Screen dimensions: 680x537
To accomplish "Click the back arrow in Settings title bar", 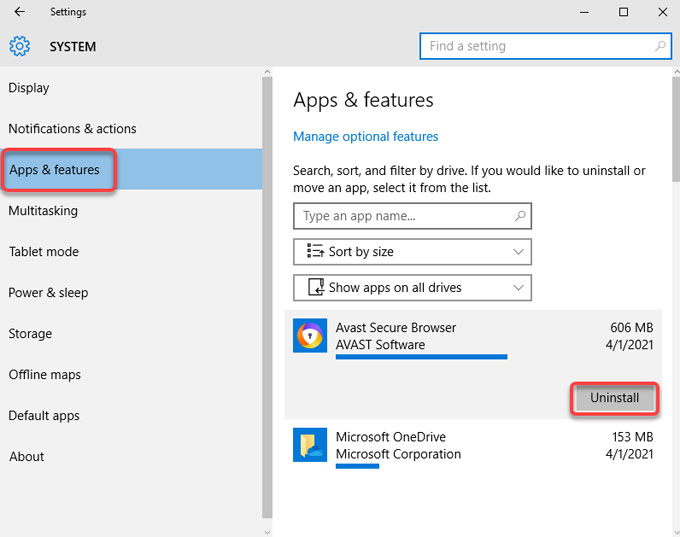I will point(20,12).
